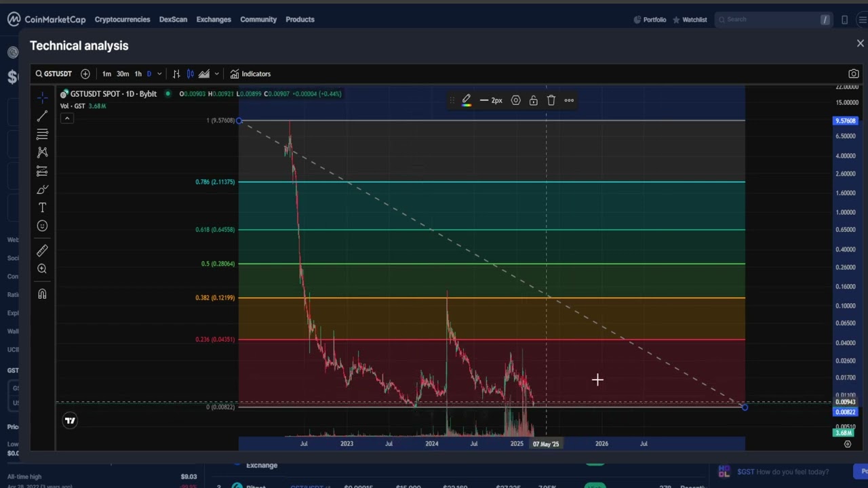Open the Portfolio link

click(x=650, y=20)
